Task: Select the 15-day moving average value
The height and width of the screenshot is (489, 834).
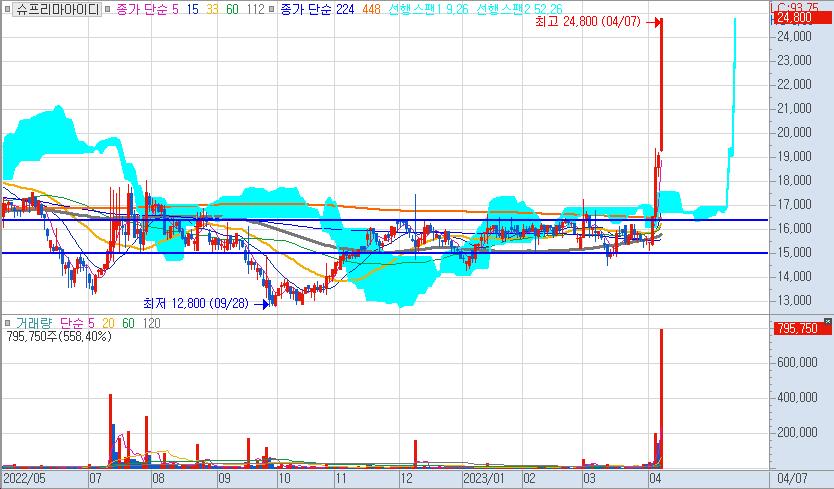Action: (192, 9)
